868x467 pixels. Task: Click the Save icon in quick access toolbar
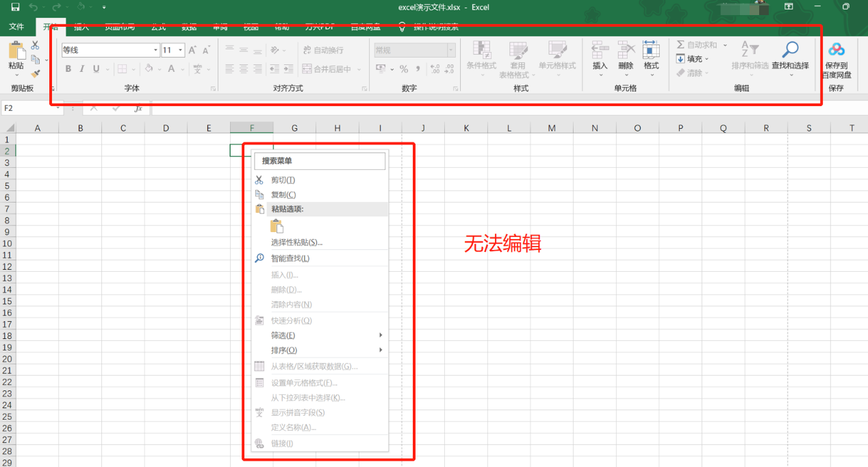[15, 7]
